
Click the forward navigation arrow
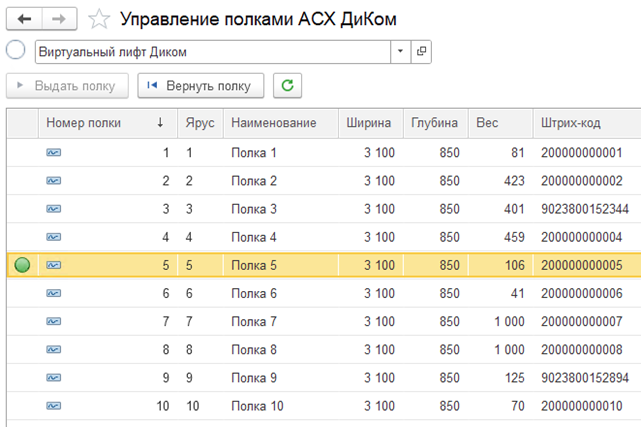[58, 18]
